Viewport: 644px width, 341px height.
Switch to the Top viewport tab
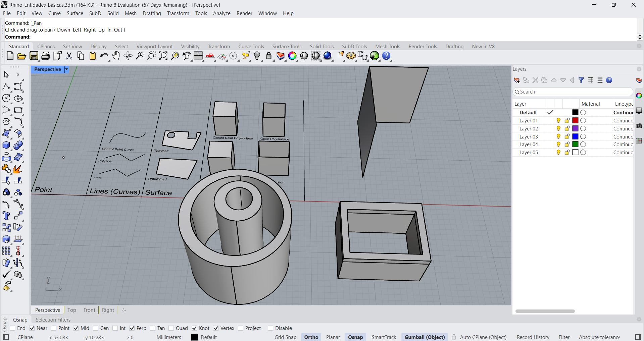[x=71, y=310]
